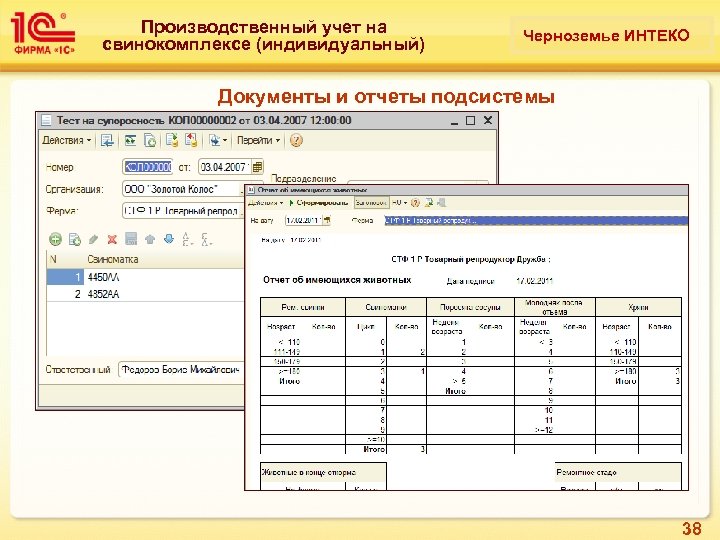The width and height of the screenshot is (720, 540).
Task: Add a row with the green plus icon
Action: pyautogui.click(x=56, y=239)
